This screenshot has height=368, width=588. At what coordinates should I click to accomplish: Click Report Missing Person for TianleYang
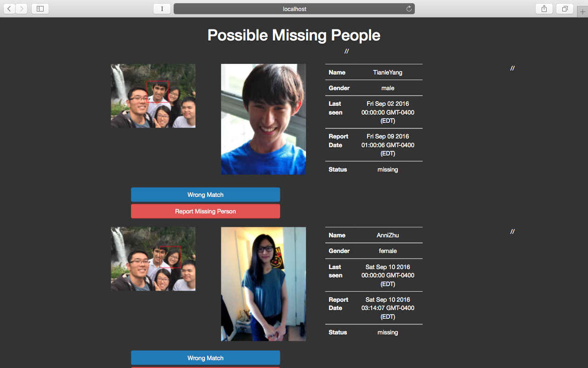coord(205,211)
